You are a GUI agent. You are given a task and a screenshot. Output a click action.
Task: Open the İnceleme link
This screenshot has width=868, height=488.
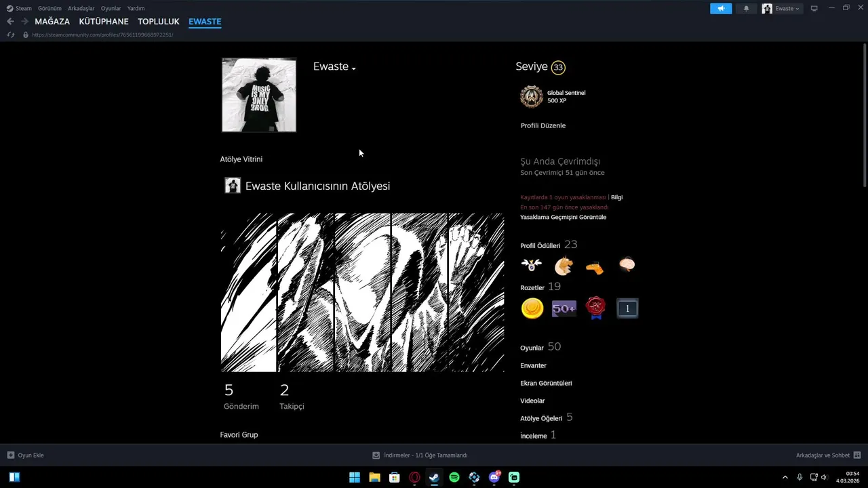pos(534,436)
